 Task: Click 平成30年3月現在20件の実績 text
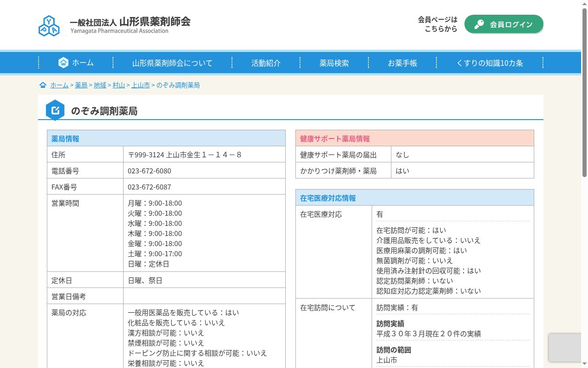tap(429, 333)
